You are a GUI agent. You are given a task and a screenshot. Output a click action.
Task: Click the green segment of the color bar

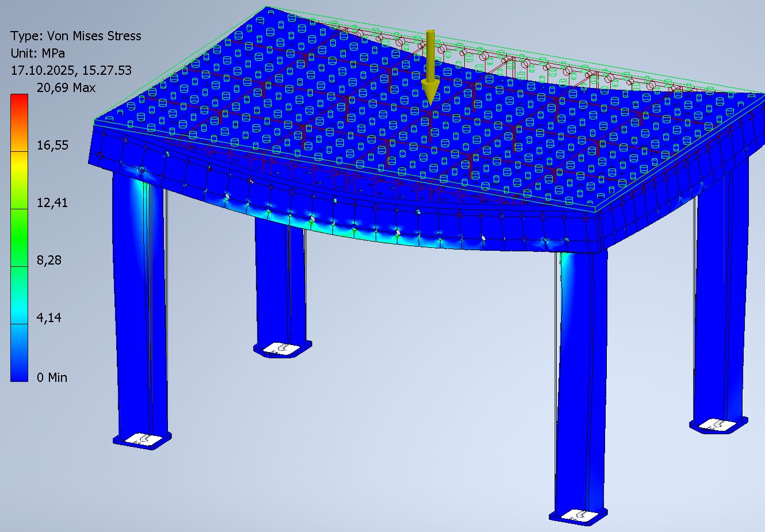[x=19, y=238]
